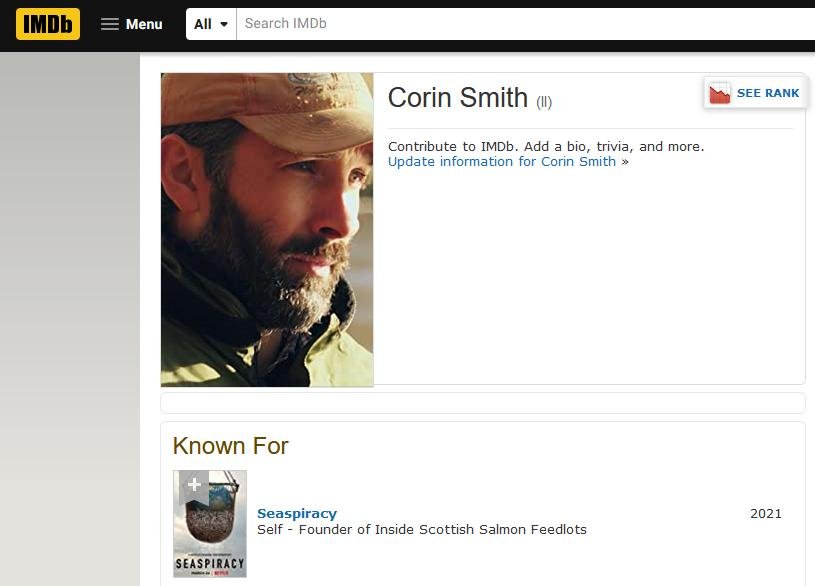815x586 pixels.
Task: Focus the Search IMDb input field
Action: (x=520, y=24)
